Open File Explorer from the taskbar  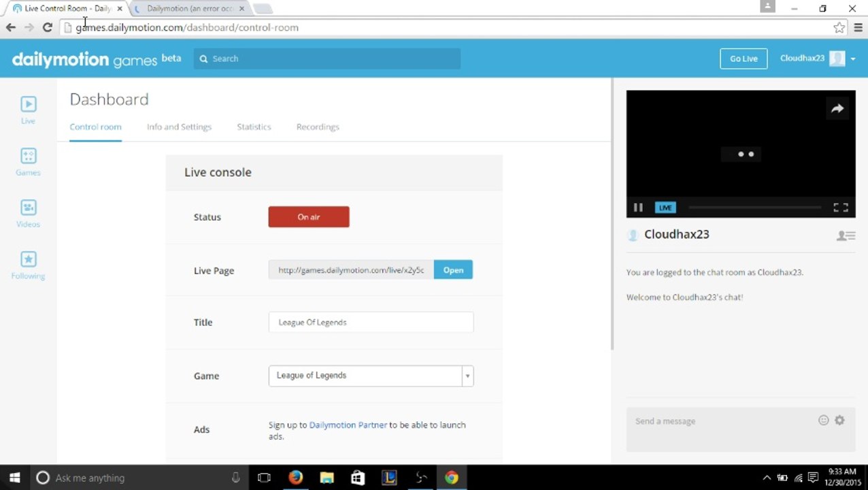click(327, 478)
